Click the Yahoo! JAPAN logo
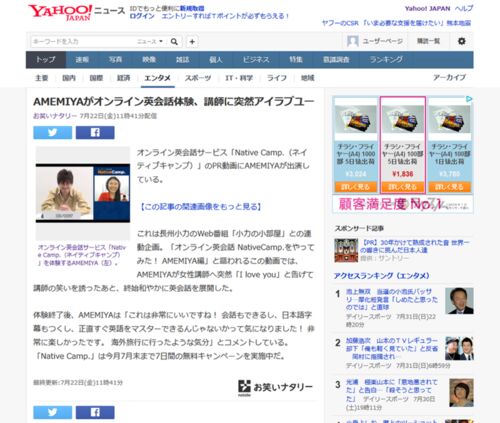Viewport: 500px width, 423px height. click(x=60, y=12)
